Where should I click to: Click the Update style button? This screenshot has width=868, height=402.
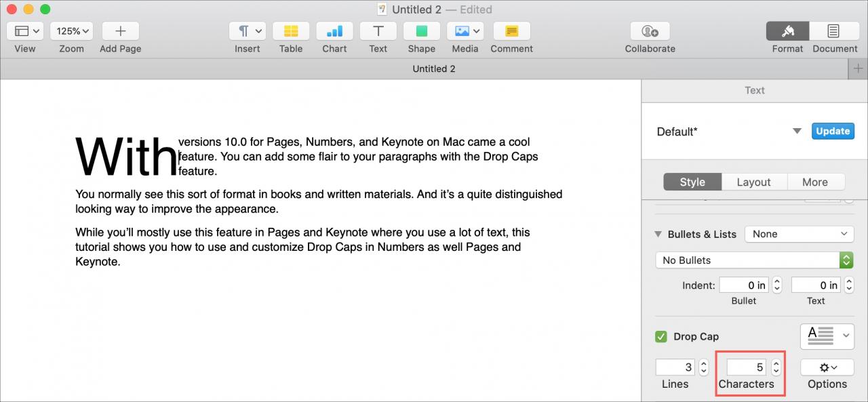833,132
